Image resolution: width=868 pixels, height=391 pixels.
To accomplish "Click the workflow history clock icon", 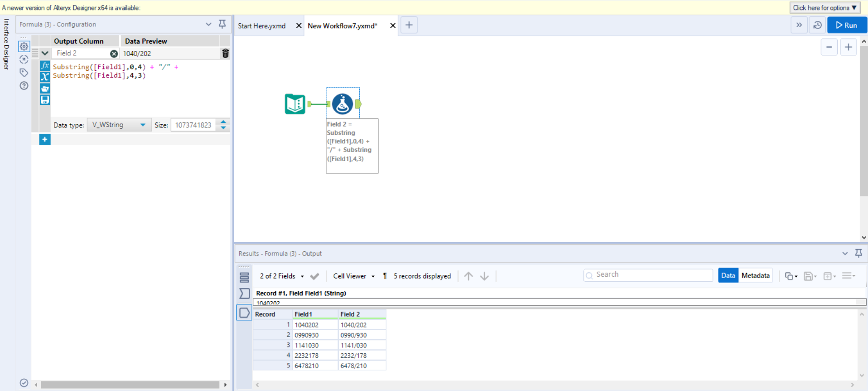I will 817,25.
